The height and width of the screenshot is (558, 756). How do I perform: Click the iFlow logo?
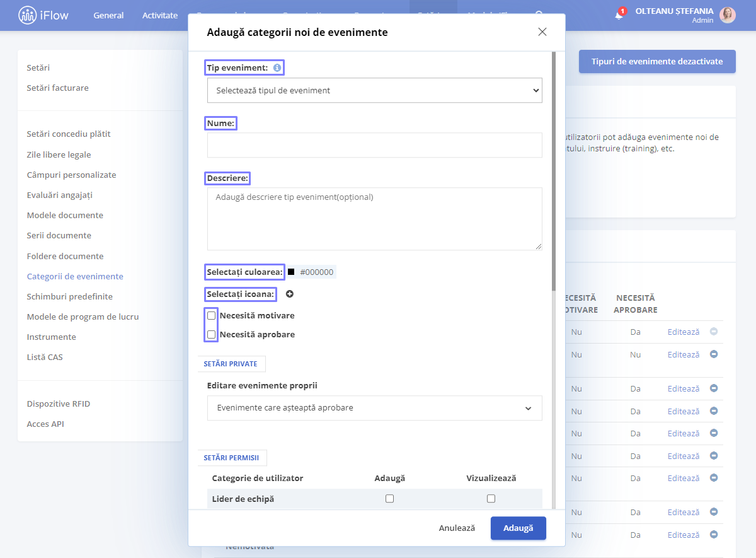(43, 15)
